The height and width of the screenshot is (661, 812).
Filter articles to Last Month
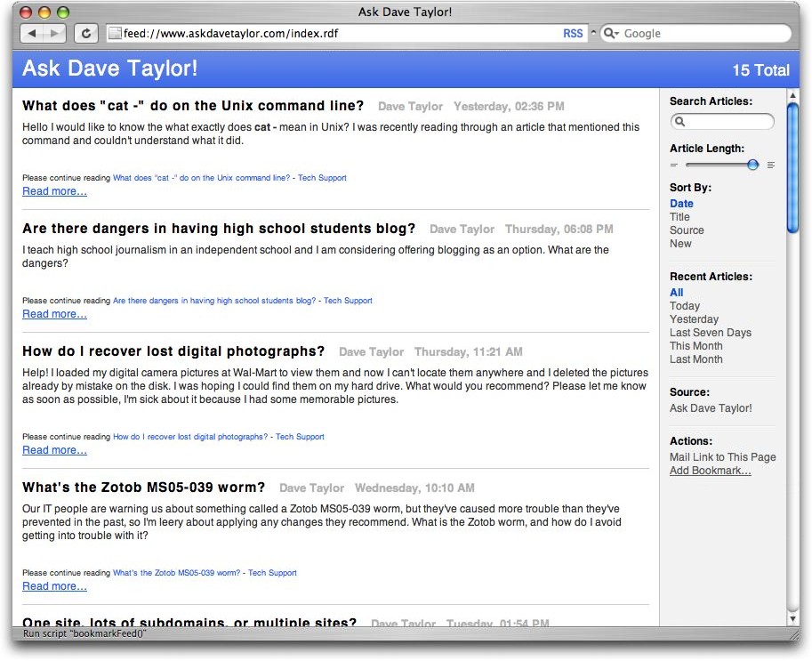[x=696, y=359]
